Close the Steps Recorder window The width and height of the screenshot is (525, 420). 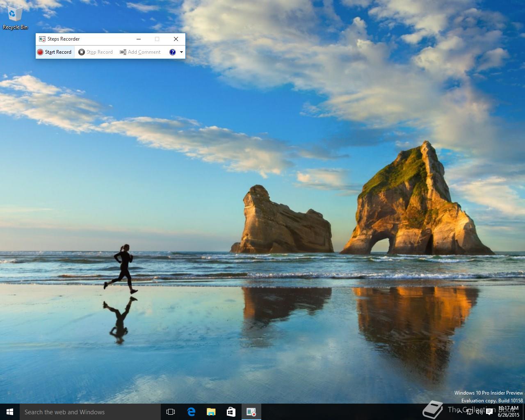pos(176,39)
